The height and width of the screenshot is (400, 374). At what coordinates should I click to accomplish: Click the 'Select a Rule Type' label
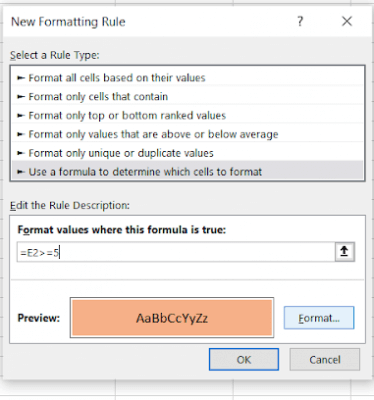click(55, 55)
